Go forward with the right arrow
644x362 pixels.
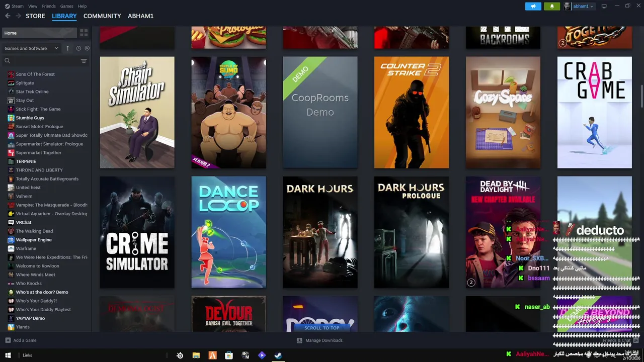pyautogui.click(x=18, y=16)
